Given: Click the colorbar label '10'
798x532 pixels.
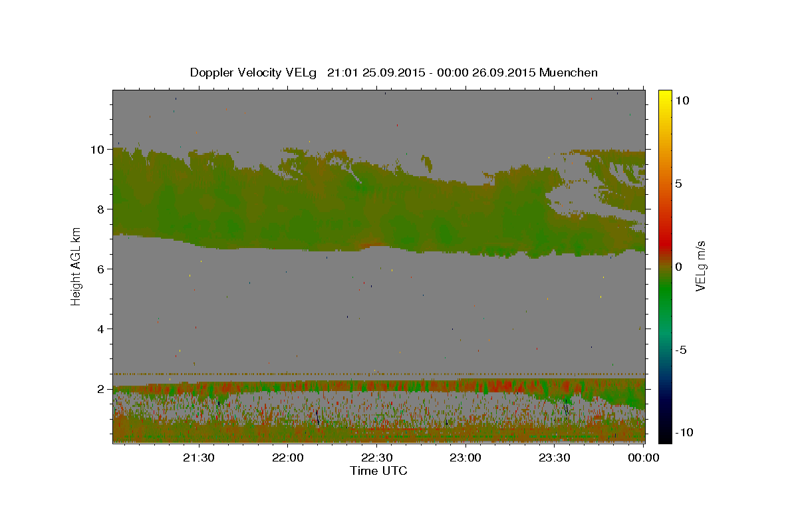Looking at the screenshot, I should [682, 100].
